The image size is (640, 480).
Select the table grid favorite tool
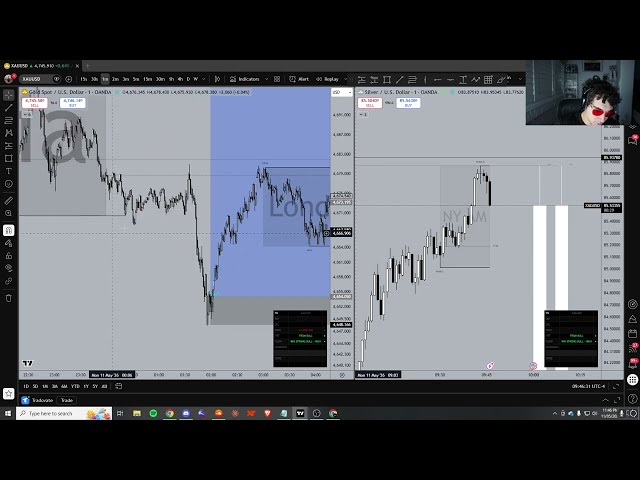pyautogui.click(x=488, y=80)
